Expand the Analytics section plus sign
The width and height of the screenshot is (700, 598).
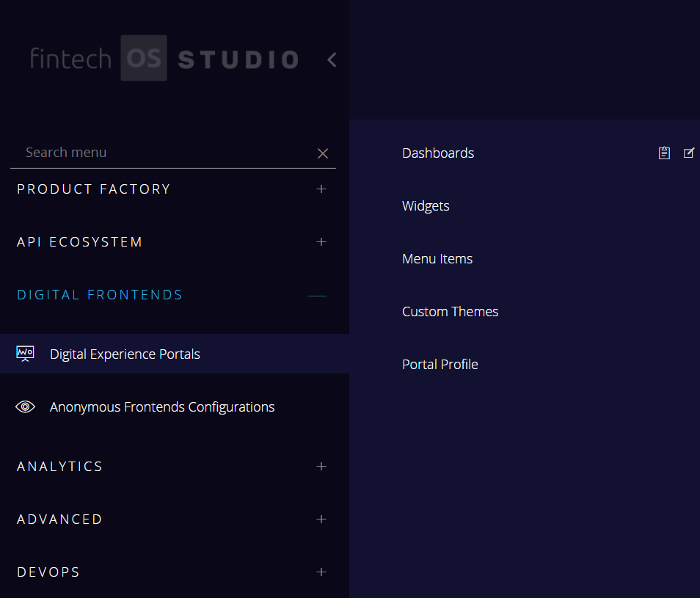[x=321, y=467]
